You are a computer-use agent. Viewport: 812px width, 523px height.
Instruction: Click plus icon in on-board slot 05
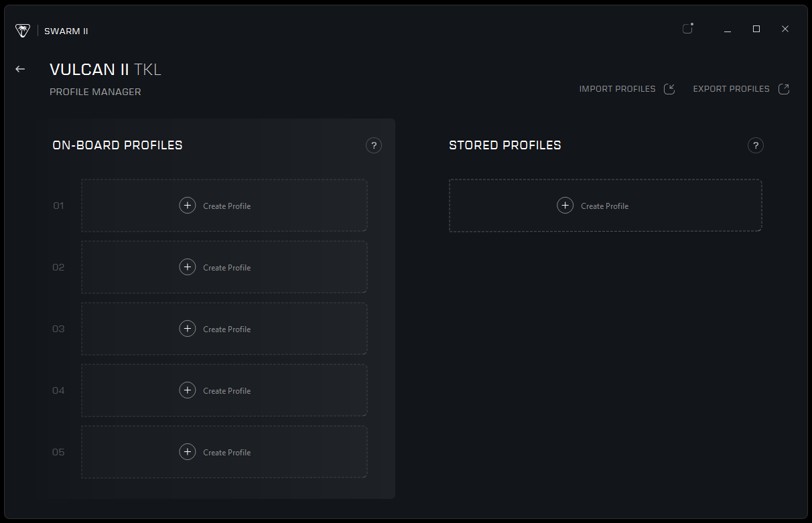[188, 452]
